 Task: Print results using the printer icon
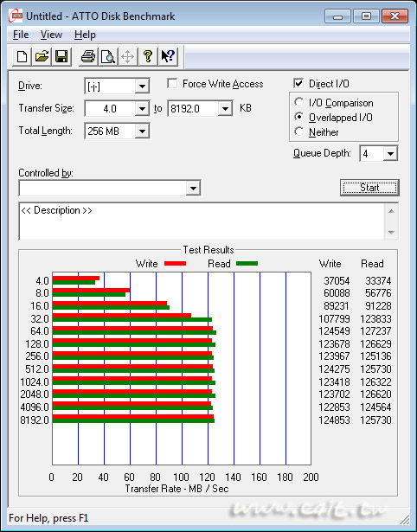88,56
